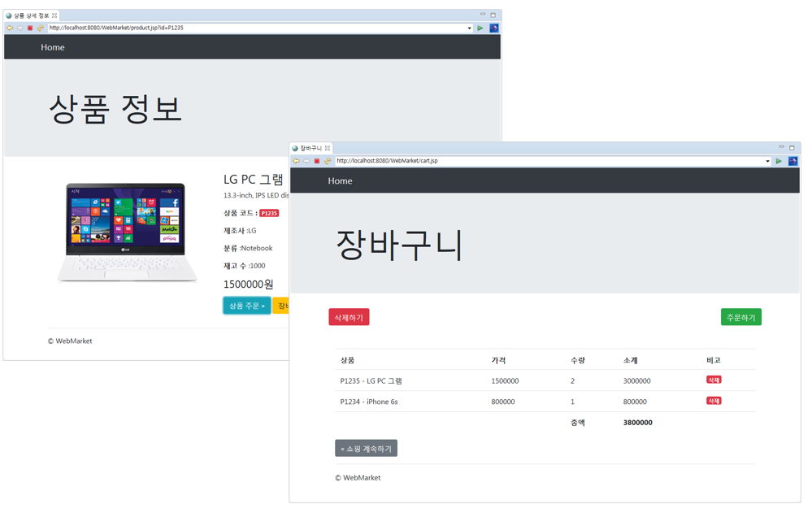Stop page loading in the cart window
The height and width of the screenshot is (517, 812).
(x=317, y=161)
